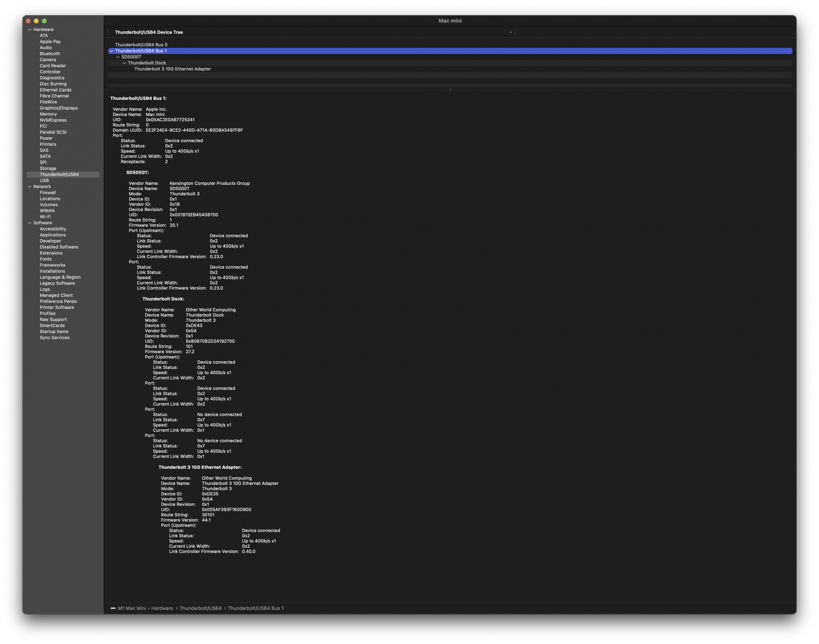Open Apple Pay in the sidebar
This screenshot has height=644, width=819.
(x=50, y=42)
